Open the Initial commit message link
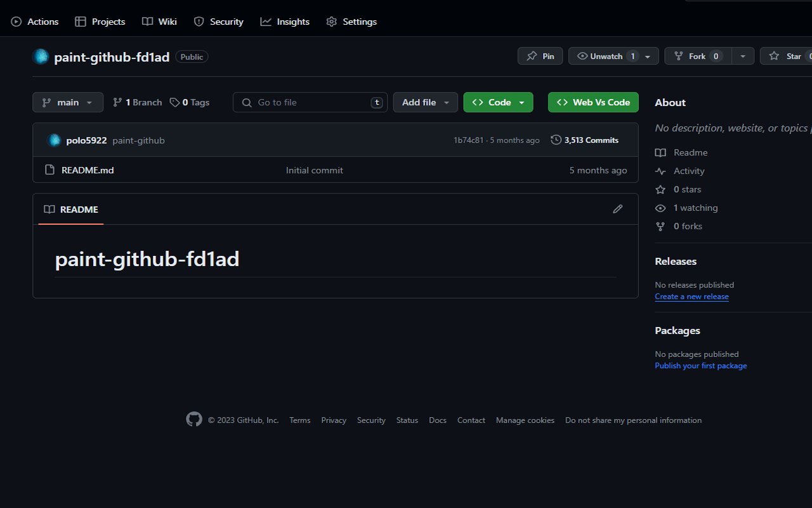This screenshot has width=812, height=508. (x=315, y=170)
